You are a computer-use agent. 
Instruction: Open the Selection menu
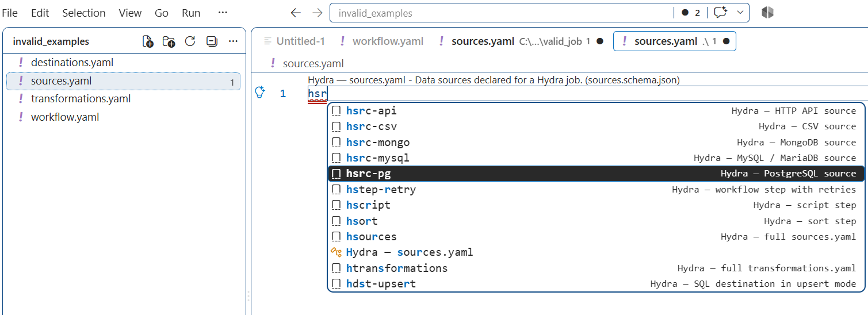pos(84,13)
